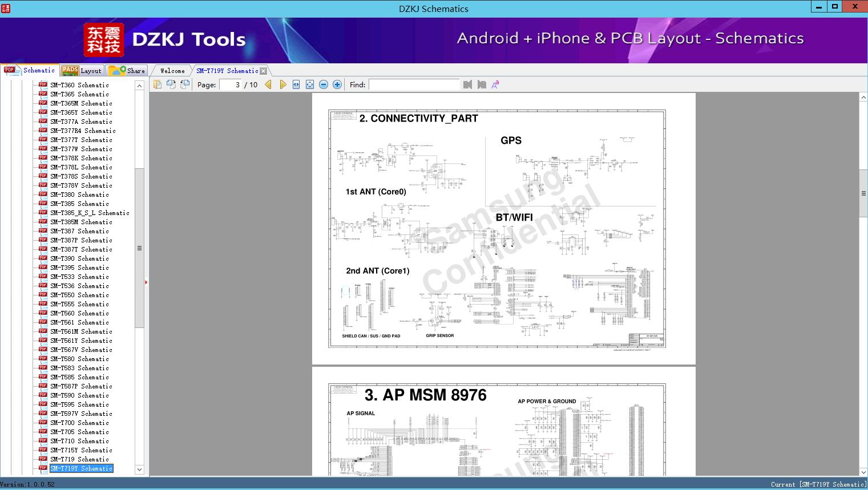Click the DZKJ Tools logo in banner

[x=164, y=39]
